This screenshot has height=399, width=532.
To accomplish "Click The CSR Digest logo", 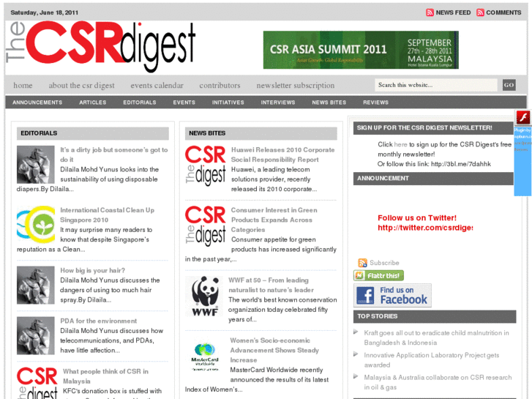I will [101, 47].
